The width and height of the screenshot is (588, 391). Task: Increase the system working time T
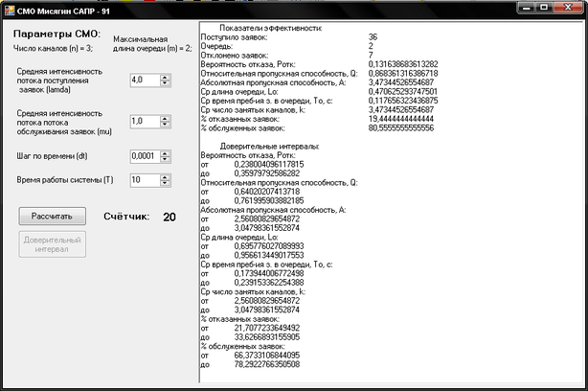coord(165,177)
